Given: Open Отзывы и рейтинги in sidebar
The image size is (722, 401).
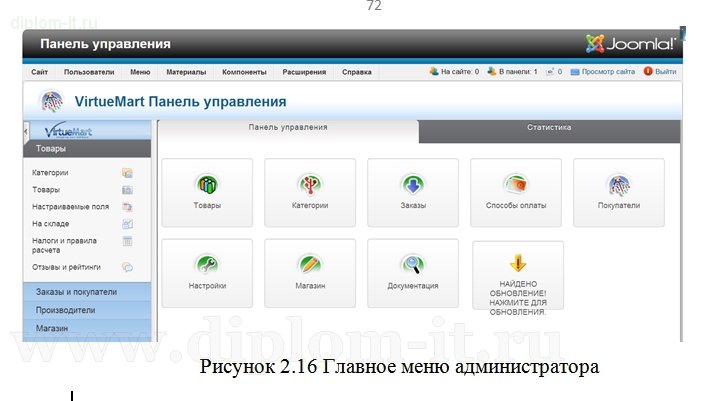Looking at the screenshot, I should pos(66,267).
